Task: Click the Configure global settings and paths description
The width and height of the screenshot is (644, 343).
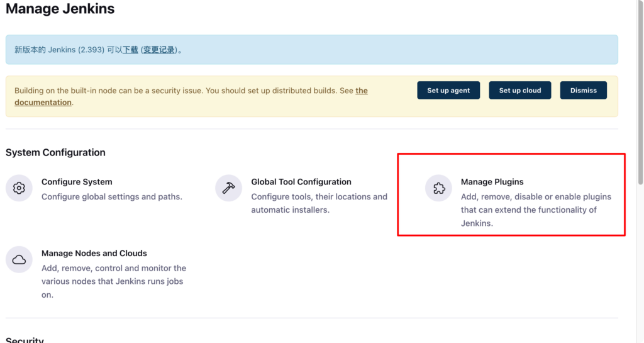Action: tap(112, 197)
